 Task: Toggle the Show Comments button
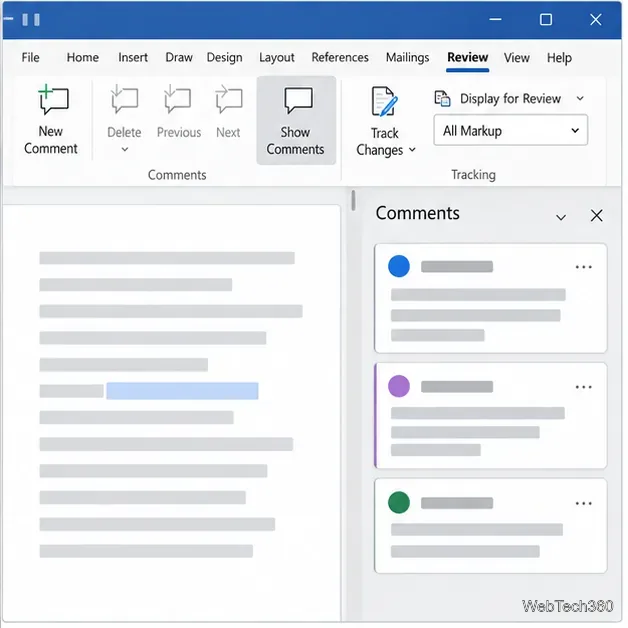(x=296, y=121)
